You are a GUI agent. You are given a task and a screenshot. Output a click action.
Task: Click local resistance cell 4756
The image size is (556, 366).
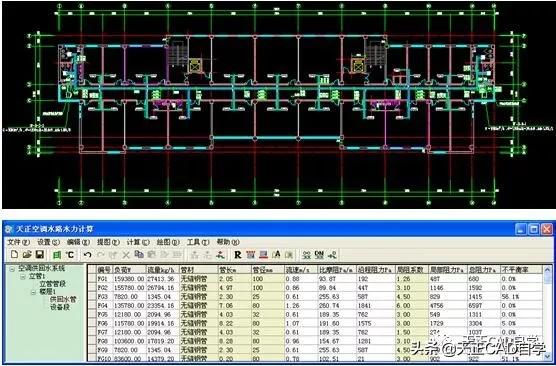tap(447, 305)
